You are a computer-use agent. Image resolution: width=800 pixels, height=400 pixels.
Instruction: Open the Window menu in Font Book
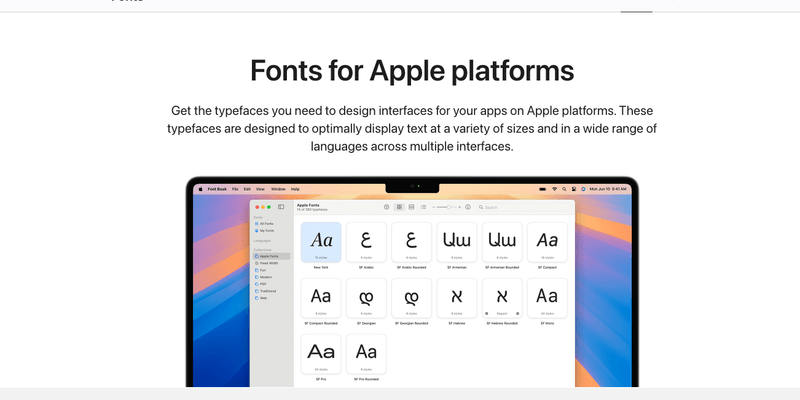pyautogui.click(x=278, y=189)
